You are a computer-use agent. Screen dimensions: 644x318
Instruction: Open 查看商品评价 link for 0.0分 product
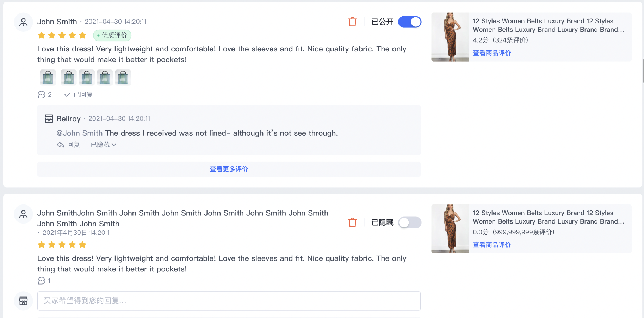pyautogui.click(x=492, y=245)
